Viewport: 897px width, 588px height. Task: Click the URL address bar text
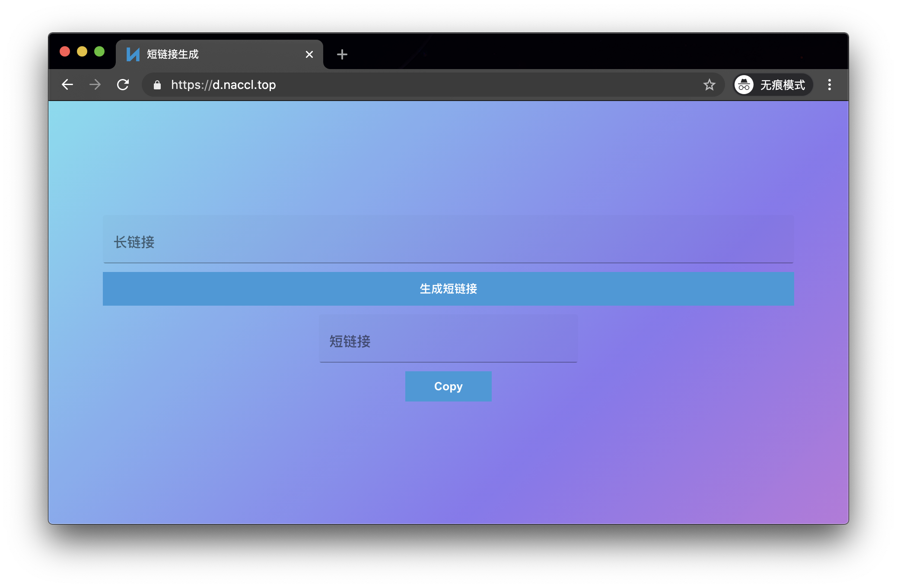[223, 85]
